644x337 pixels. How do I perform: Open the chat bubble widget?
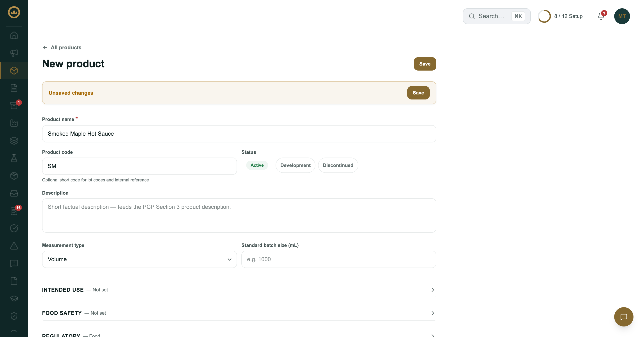tap(623, 317)
